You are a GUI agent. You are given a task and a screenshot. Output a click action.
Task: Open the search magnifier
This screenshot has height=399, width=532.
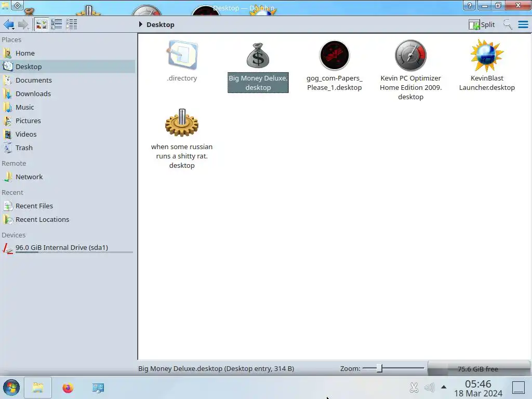508,24
